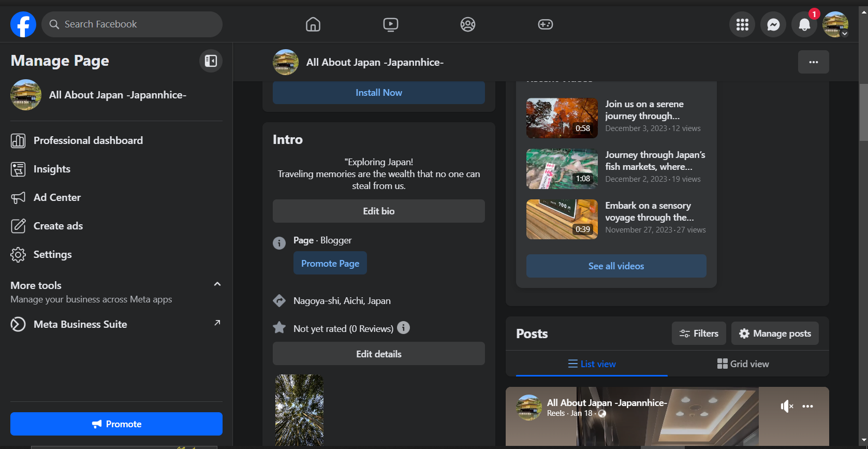Open the notifications bell
This screenshot has width=868, height=449.
pyautogui.click(x=804, y=24)
